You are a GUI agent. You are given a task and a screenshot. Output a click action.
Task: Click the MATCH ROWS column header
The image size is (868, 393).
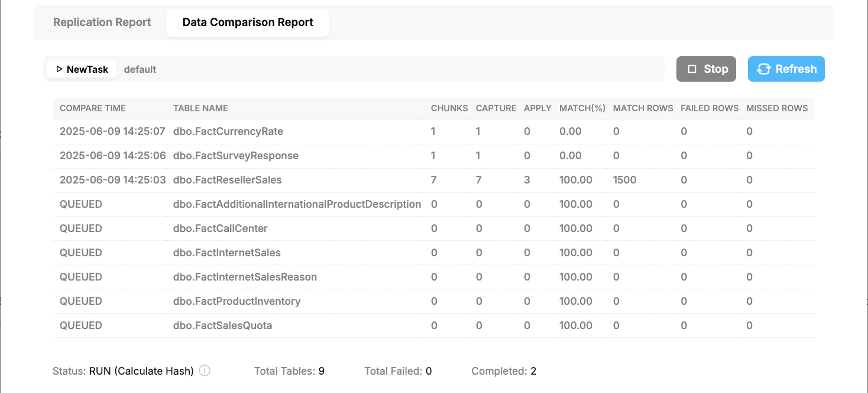tap(643, 108)
